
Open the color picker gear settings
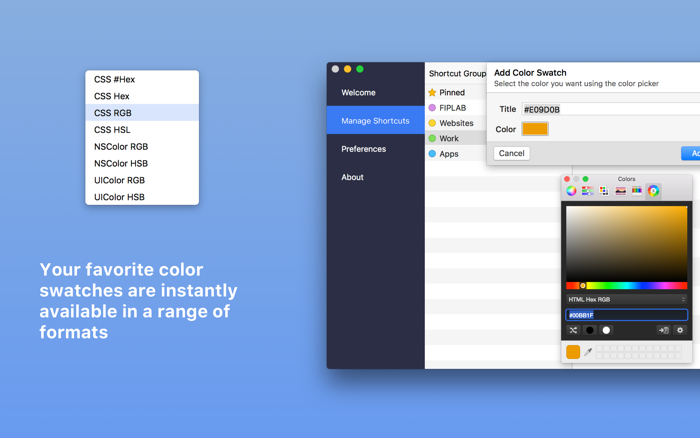click(x=680, y=330)
